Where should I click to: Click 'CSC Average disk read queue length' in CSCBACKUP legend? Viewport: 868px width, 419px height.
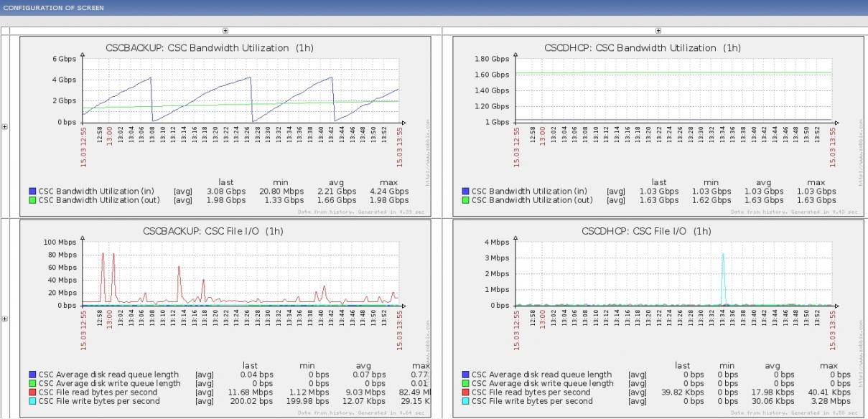coord(110,375)
